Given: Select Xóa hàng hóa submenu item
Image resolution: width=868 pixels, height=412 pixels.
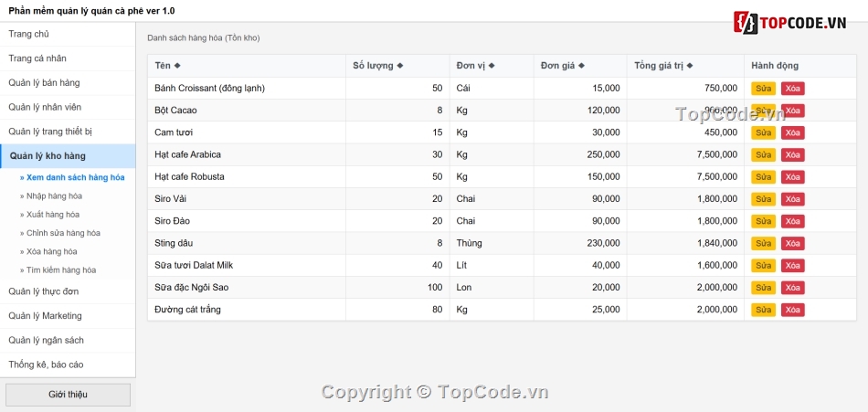Looking at the screenshot, I should (48, 251).
